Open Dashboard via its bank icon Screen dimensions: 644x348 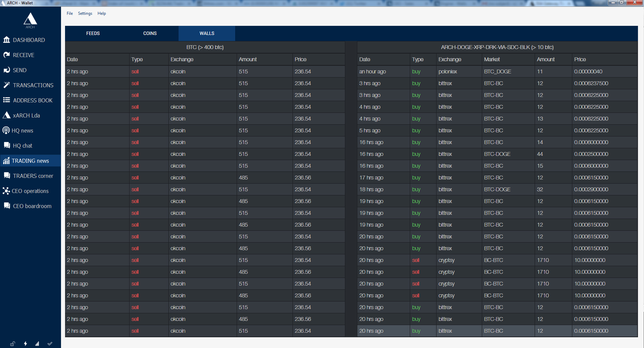point(6,40)
